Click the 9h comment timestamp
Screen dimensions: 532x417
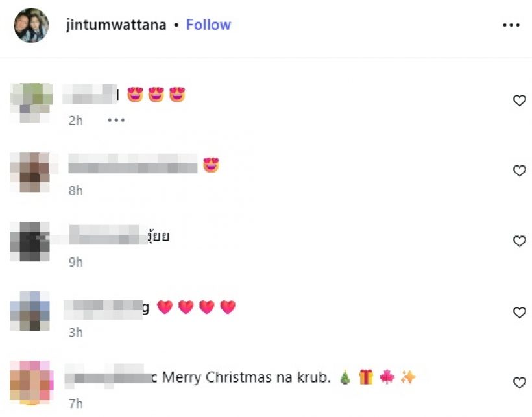76,262
